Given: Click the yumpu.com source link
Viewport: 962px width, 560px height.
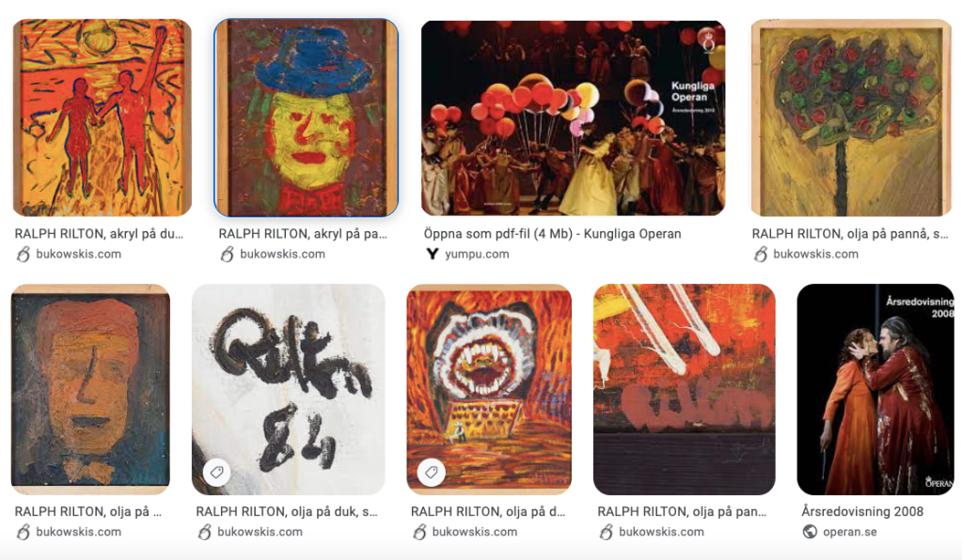Looking at the screenshot, I should (x=477, y=254).
